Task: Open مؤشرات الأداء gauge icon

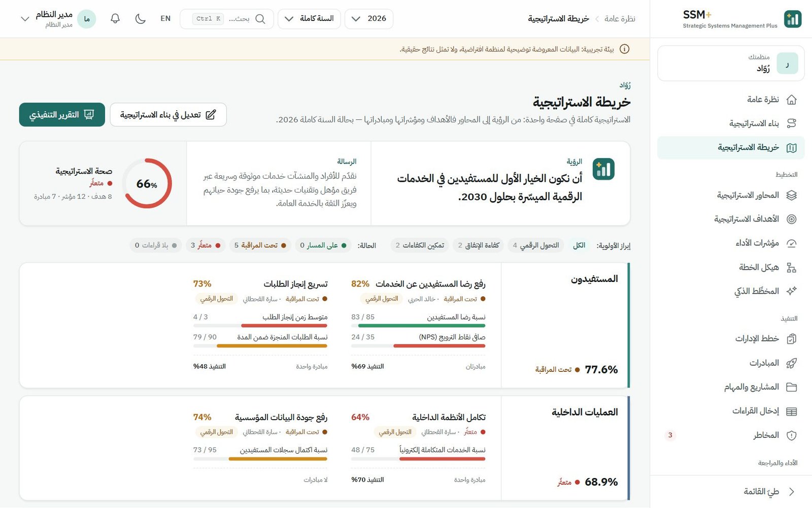Action: 791,243
